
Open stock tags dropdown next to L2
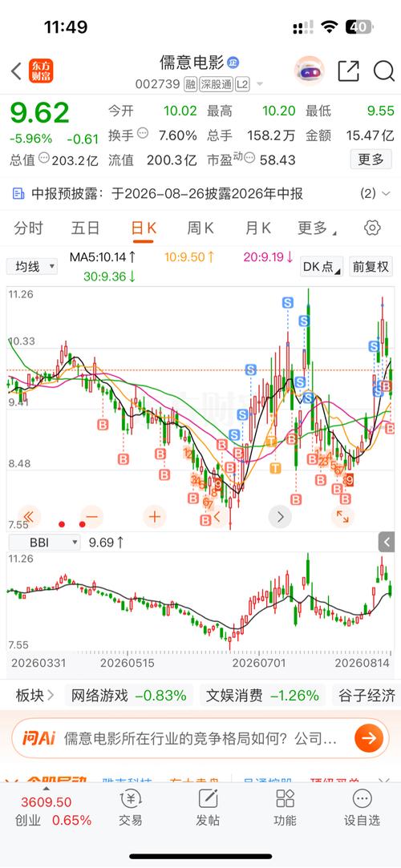(x=259, y=85)
